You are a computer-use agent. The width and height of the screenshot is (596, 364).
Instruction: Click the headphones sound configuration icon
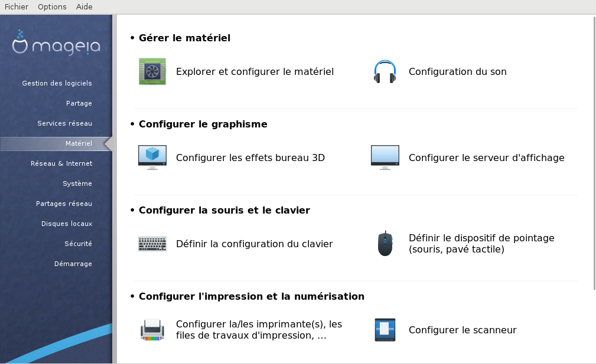(x=385, y=71)
